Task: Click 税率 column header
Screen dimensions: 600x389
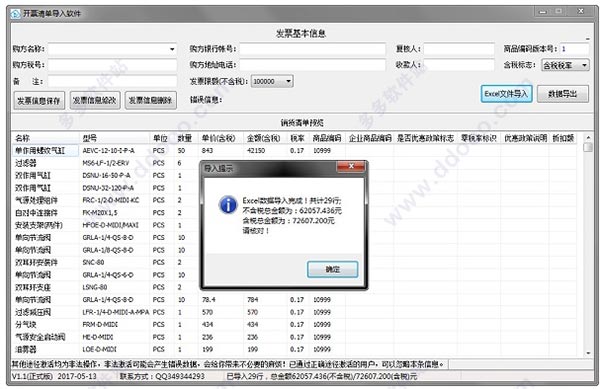Action: 298,138
